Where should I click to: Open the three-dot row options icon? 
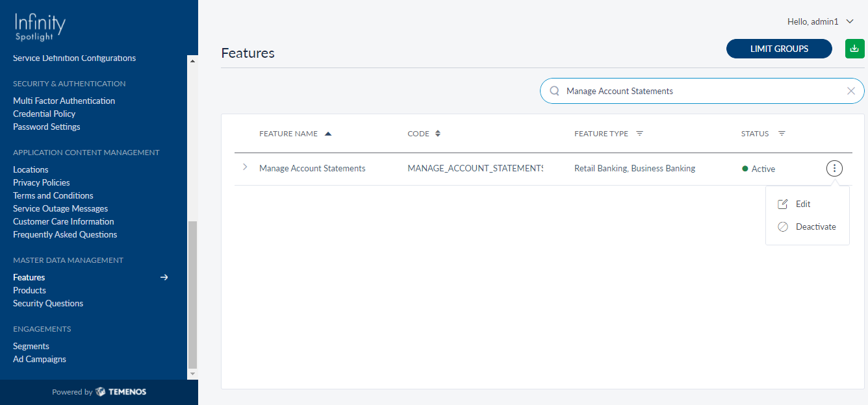pyautogui.click(x=834, y=169)
